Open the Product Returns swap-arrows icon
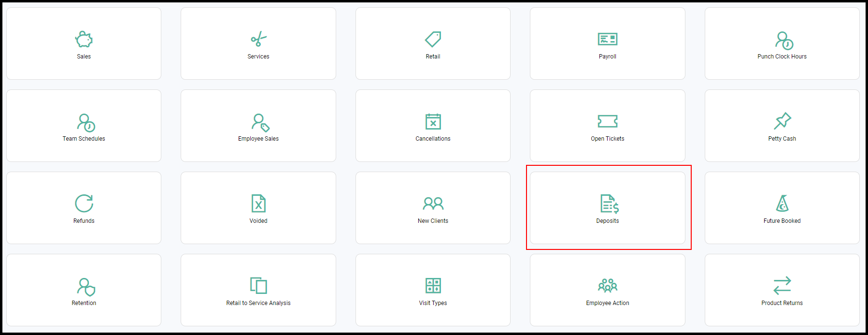The image size is (868, 335). 782,286
